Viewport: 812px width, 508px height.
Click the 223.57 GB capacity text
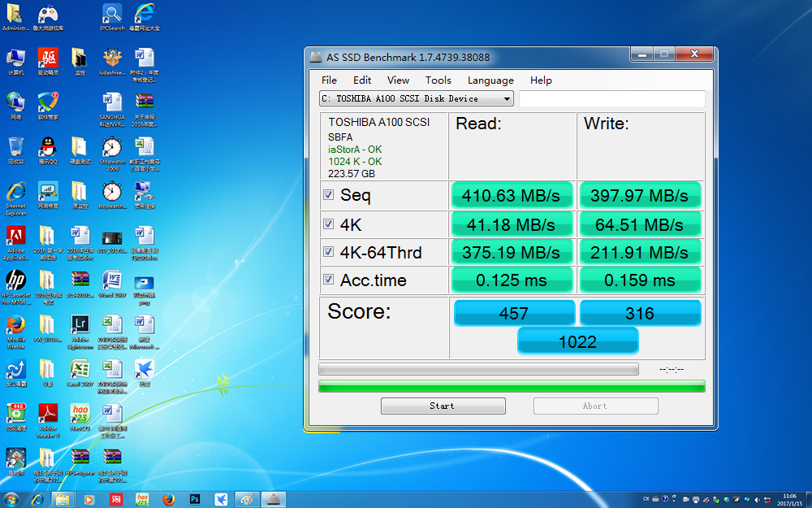(351, 174)
